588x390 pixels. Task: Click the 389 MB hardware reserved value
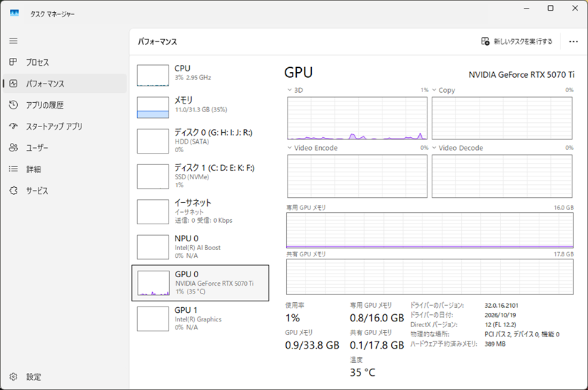point(495,344)
